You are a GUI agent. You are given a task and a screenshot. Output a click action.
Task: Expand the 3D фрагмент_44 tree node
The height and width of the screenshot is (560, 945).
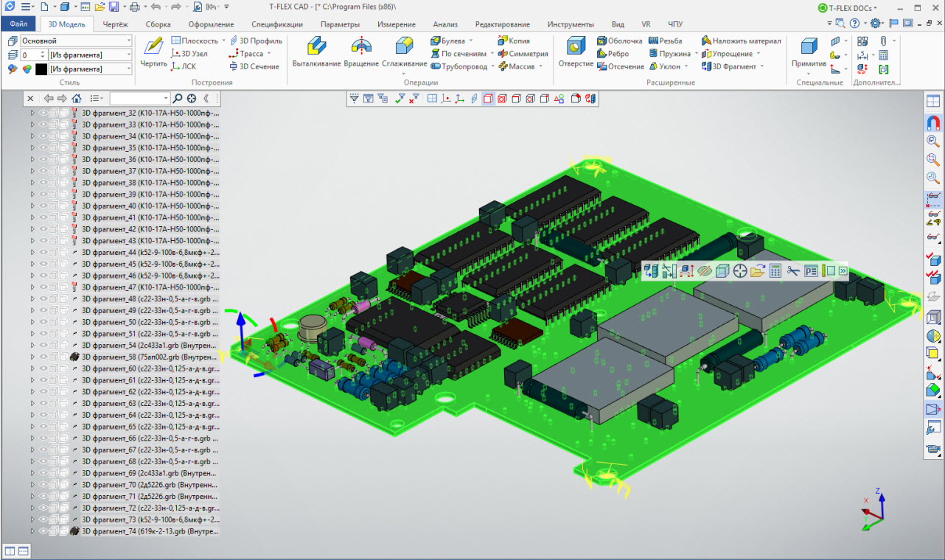[x=32, y=253]
